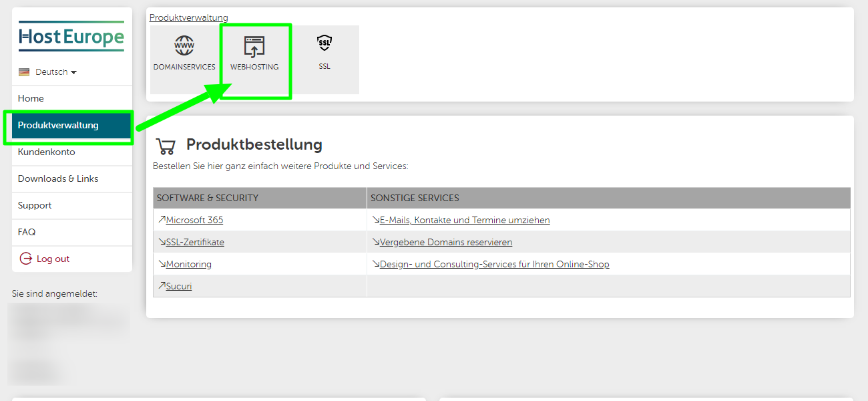The image size is (868, 401).
Task: Click the Sucuri link
Action: point(178,286)
